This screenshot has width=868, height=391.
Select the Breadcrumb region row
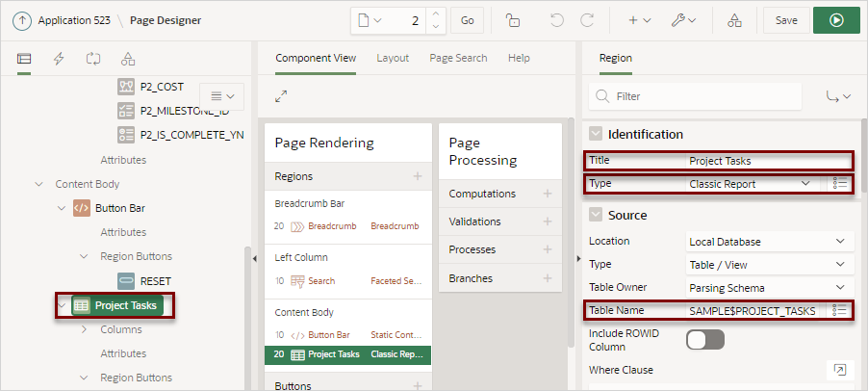coord(347,226)
